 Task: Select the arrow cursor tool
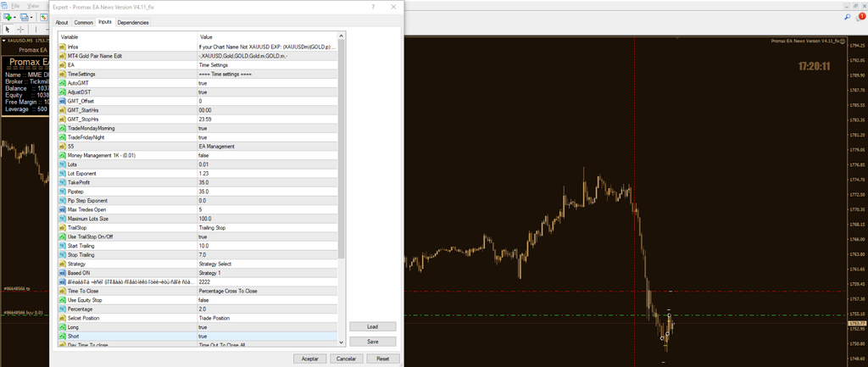(8, 30)
